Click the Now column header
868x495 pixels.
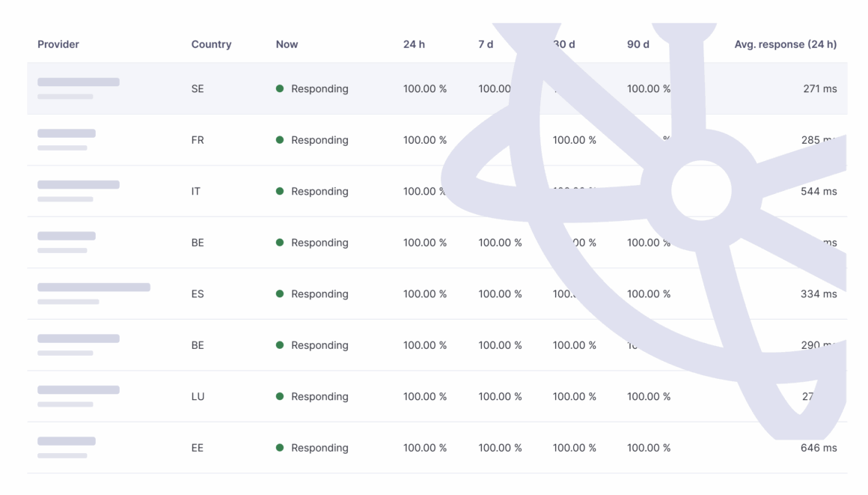pyautogui.click(x=287, y=44)
